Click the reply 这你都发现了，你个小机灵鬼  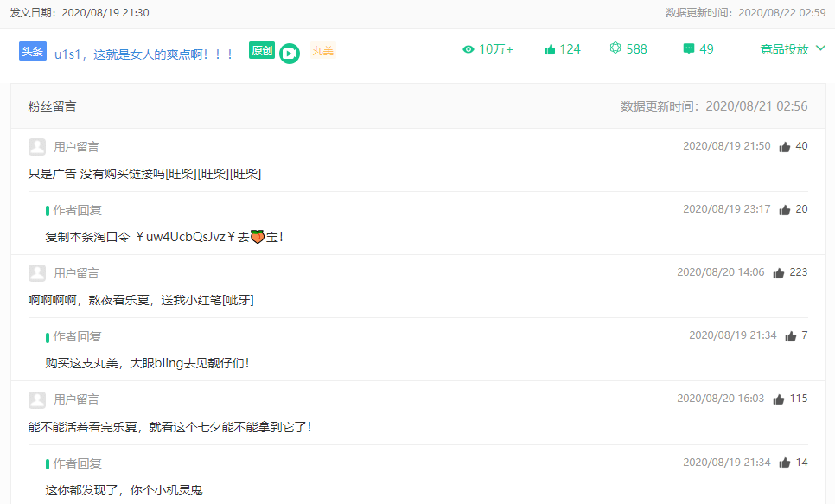[124, 490]
